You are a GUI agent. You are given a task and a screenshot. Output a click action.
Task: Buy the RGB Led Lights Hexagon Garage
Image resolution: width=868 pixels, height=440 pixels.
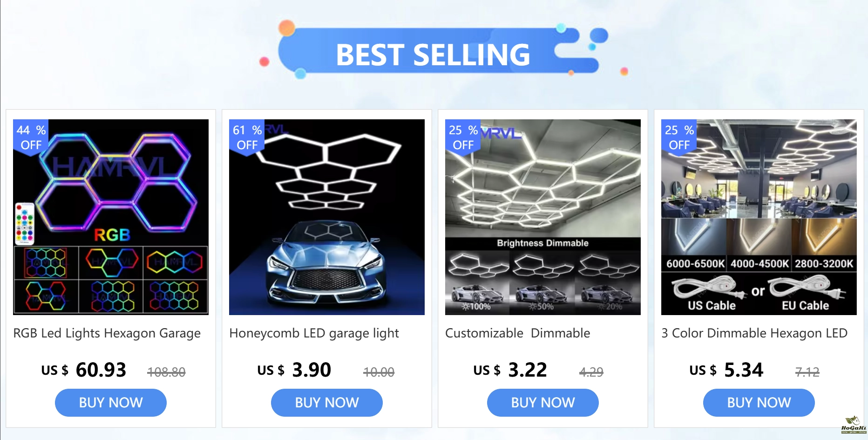(111, 403)
